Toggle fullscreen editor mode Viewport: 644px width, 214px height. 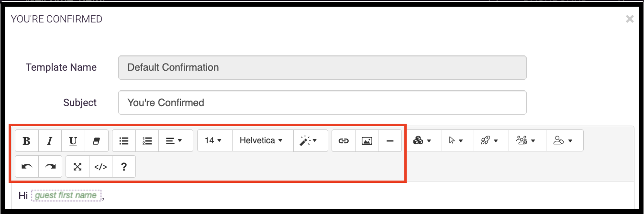click(78, 166)
